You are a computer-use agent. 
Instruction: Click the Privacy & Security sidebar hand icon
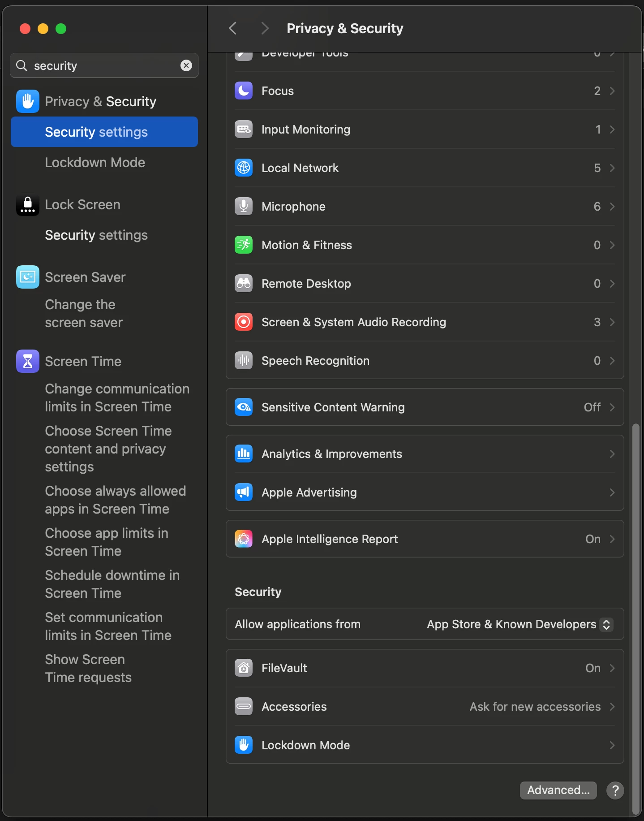point(28,101)
